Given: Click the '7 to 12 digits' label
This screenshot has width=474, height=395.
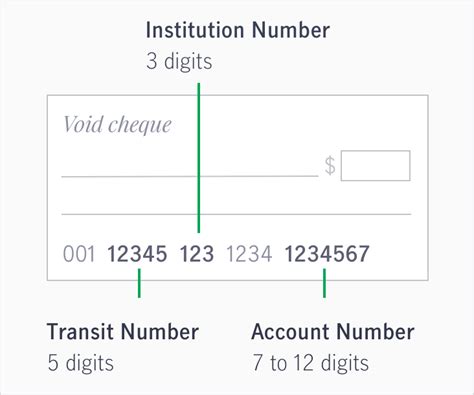Looking at the screenshot, I should pos(310,363).
